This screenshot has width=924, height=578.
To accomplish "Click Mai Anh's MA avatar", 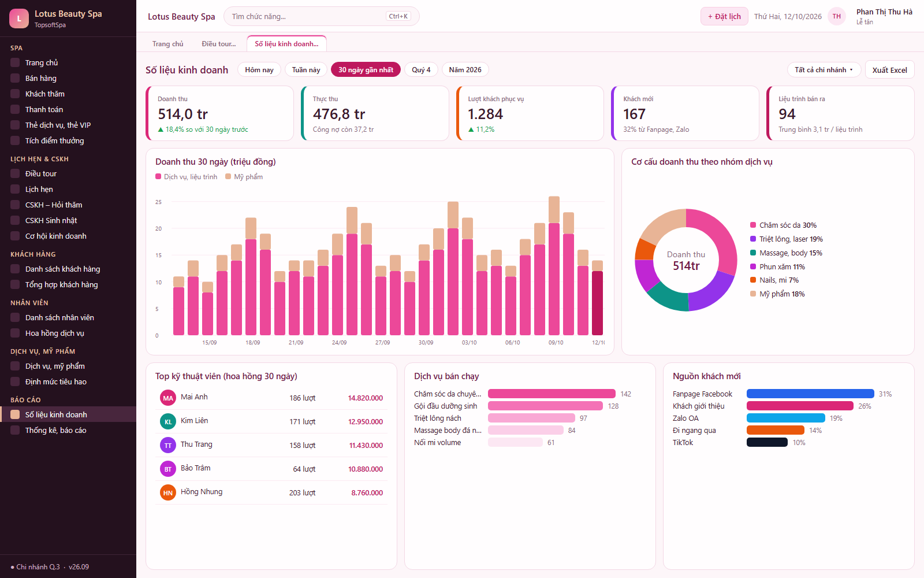I will click(168, 398).
